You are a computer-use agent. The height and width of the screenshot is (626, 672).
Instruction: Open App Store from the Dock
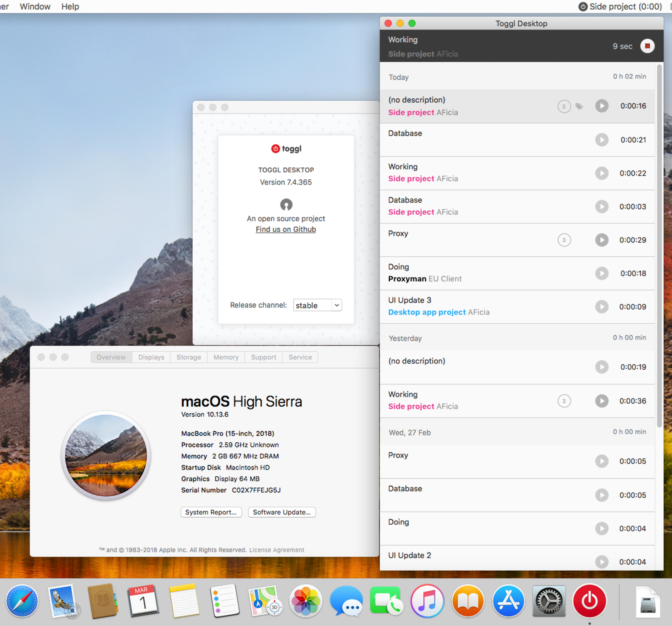pos(508,601)
